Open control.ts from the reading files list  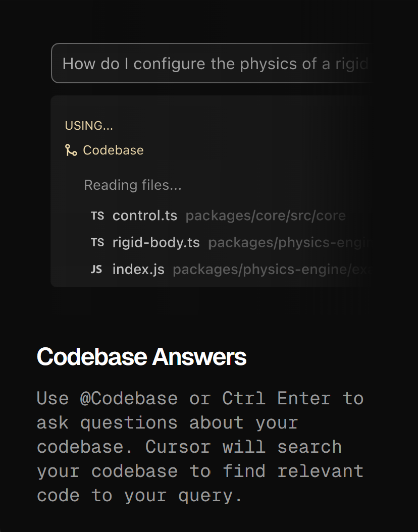(145, 216)
